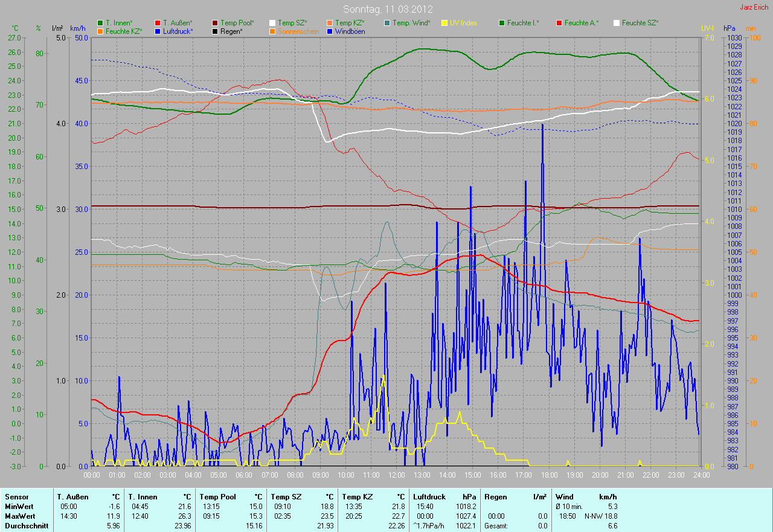Click the indoor maximum value 26.3

click(x=185, y=516)
